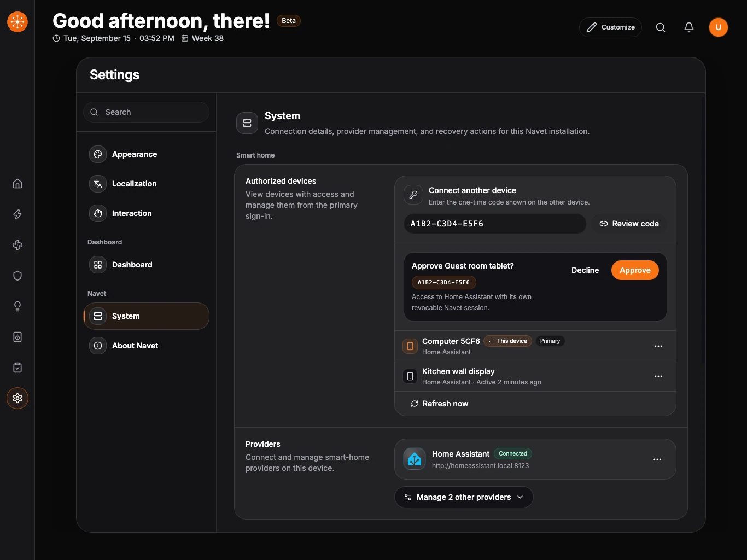Click the orange Navet logo icon
Viewport: 747px width, 560px height.
(17, 22)
